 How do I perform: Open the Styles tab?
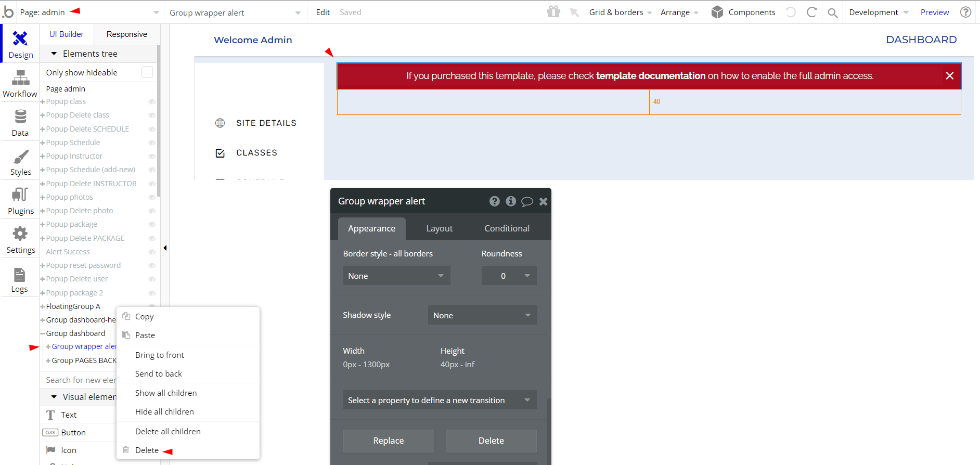(x=20, y=161)
